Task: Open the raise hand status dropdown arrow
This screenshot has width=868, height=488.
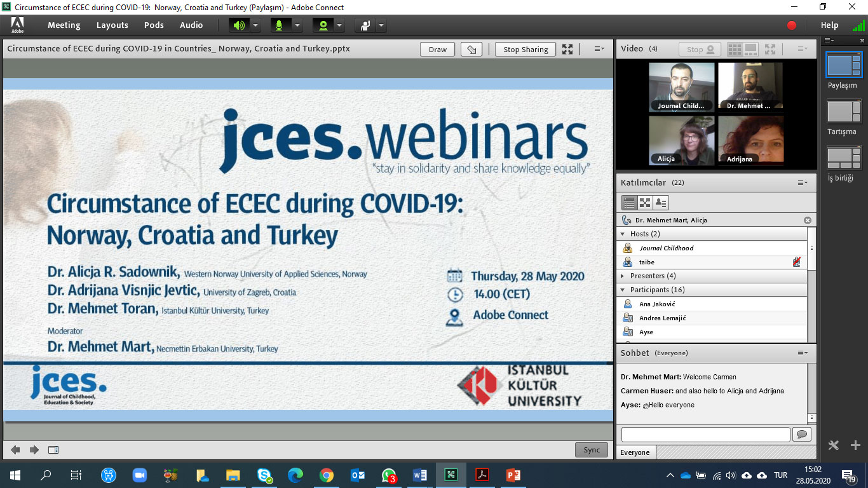Action: coord(381,25)
